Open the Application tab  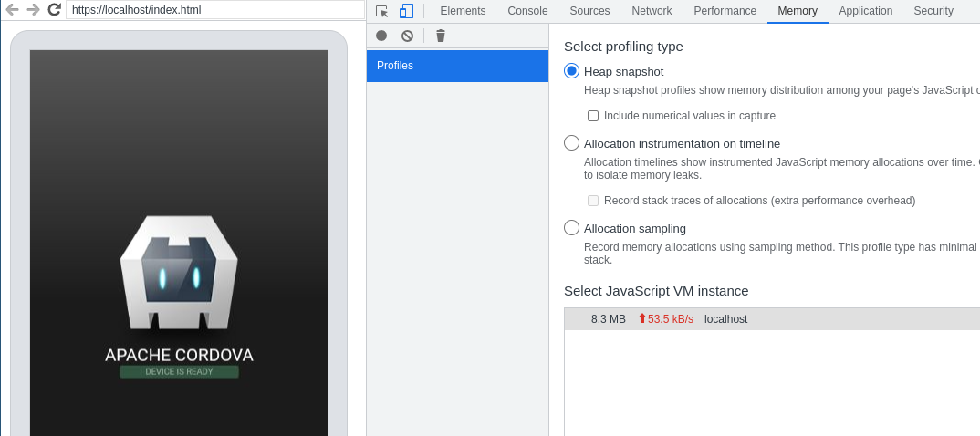pos(866,11)
